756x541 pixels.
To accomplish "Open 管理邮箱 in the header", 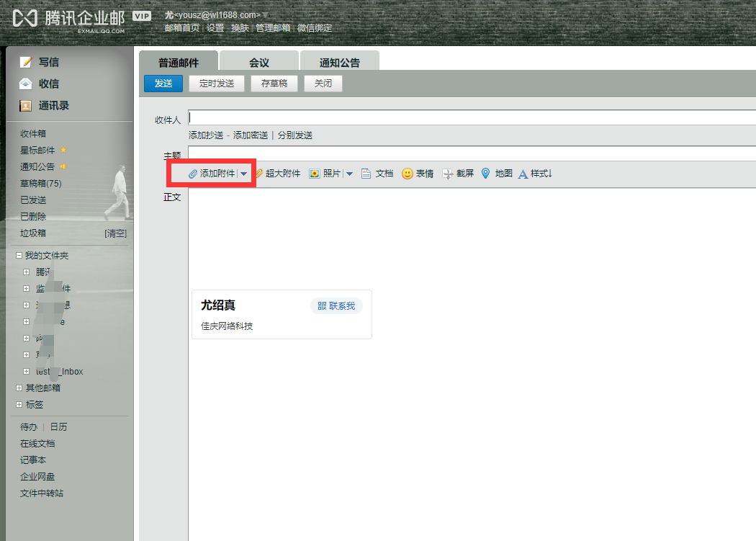I will (x=273, y=28).
